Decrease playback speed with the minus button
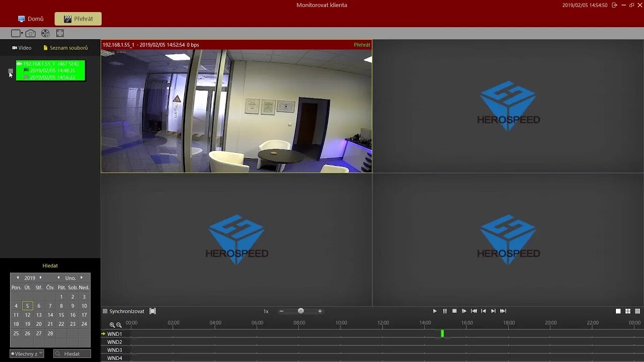Viewport: 644px width, 362px height. [x=281, y=311]
